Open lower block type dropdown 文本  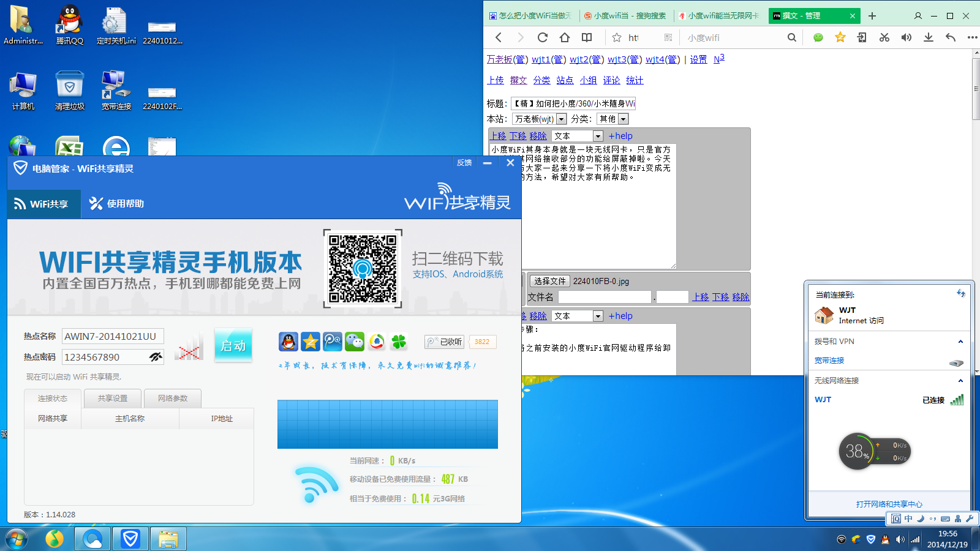point(578,316)
